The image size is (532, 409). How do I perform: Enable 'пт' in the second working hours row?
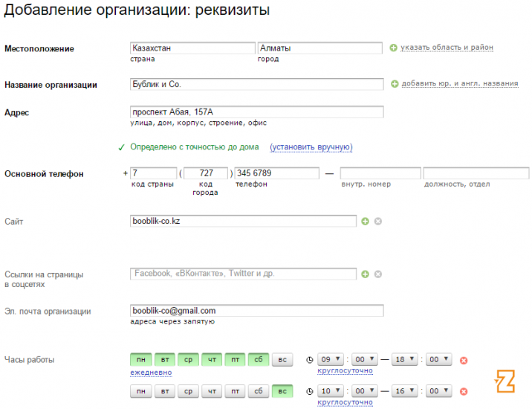[235, 391]
